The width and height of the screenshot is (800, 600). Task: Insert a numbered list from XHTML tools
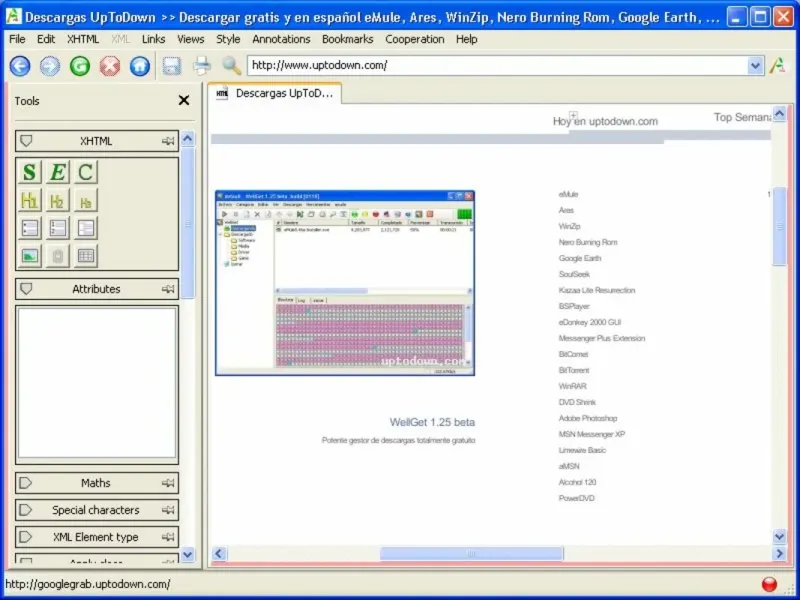[x=58, y=228]
